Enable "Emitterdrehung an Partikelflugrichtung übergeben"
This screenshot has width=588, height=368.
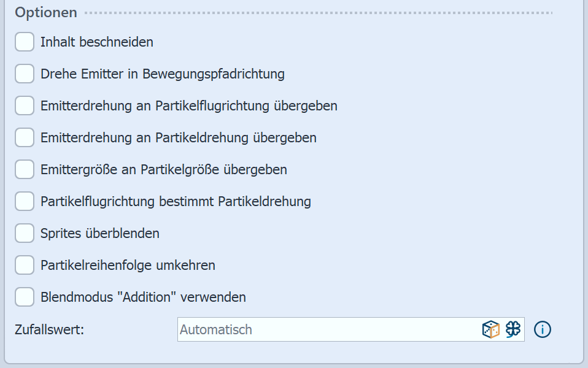pos(24,105)
